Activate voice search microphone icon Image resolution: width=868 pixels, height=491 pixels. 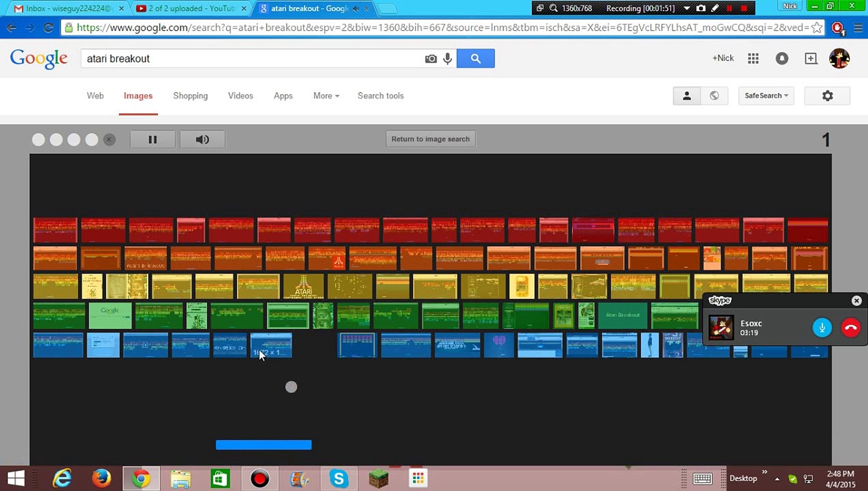[448, 59]
